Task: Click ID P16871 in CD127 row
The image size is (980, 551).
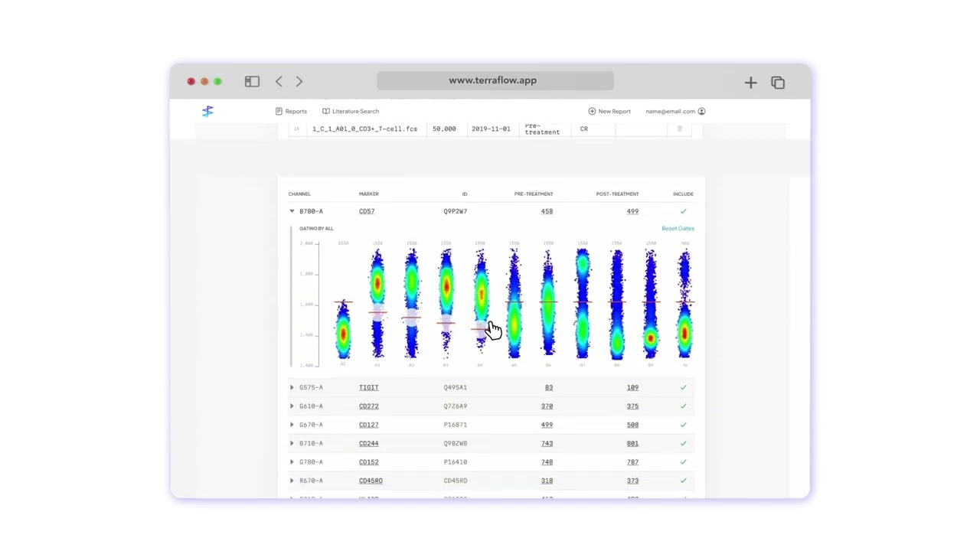Action: pyautogui.click(x=455, y=425)
